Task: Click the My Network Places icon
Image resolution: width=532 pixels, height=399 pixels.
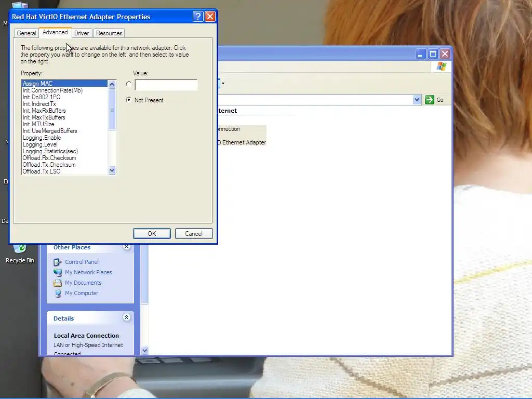Action: 58,272
